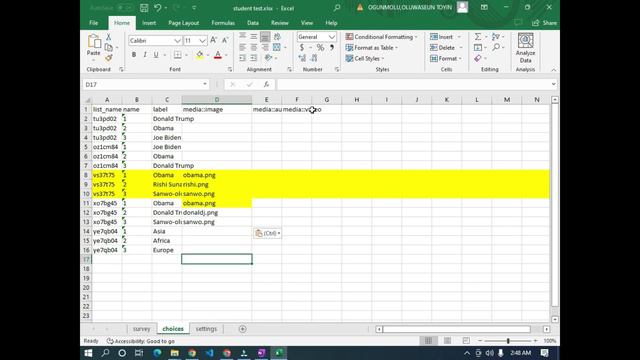Expand the formula bar
This screenshot has height=360, width=640.
click(x=553, y=84)
